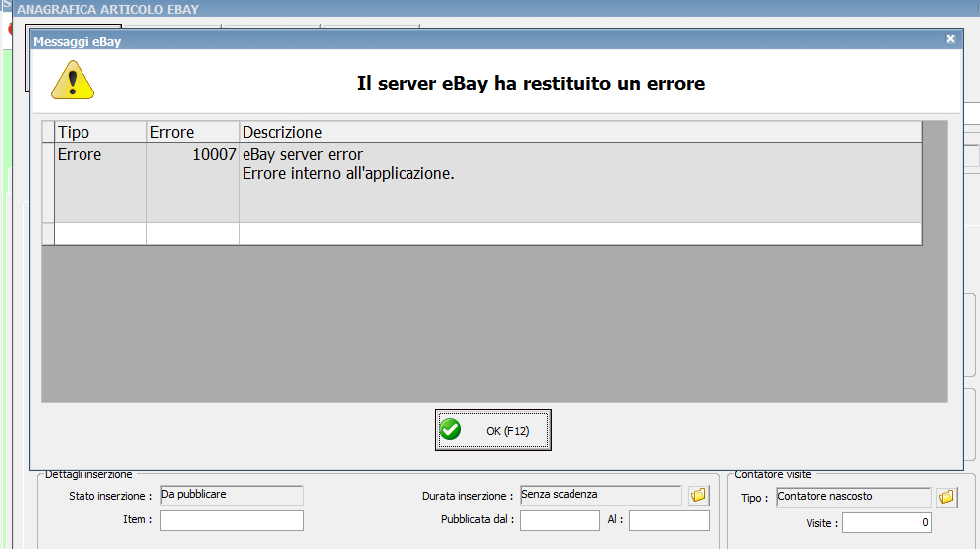Click the Durata inserzione field 'Senza scadenza'
The image size is (980, 549).
pyautogui.click(x=600, y=495)
